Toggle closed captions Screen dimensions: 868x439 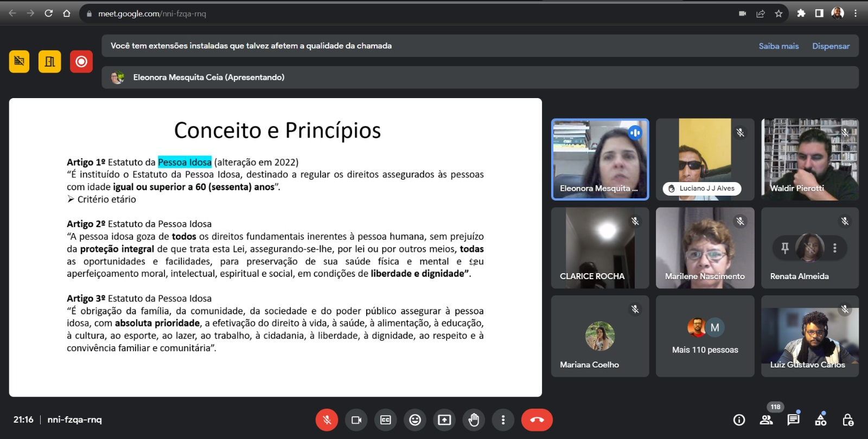[386, 420]
